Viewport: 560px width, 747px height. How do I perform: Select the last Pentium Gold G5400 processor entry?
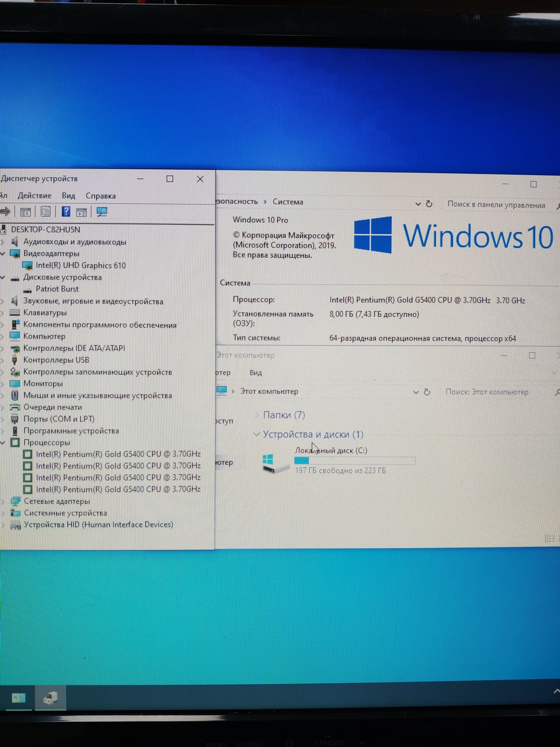(x=118, y=489)
